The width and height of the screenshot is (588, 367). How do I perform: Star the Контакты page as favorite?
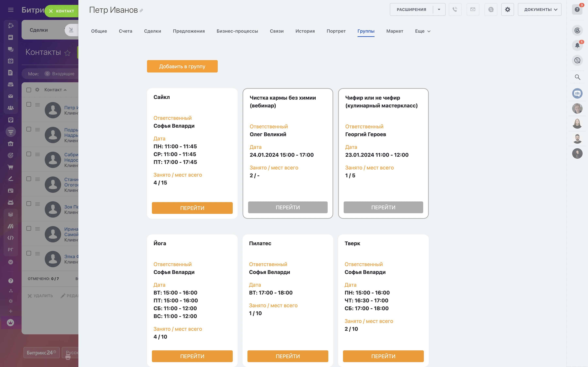pyautogui.click(x=67, y=53)
